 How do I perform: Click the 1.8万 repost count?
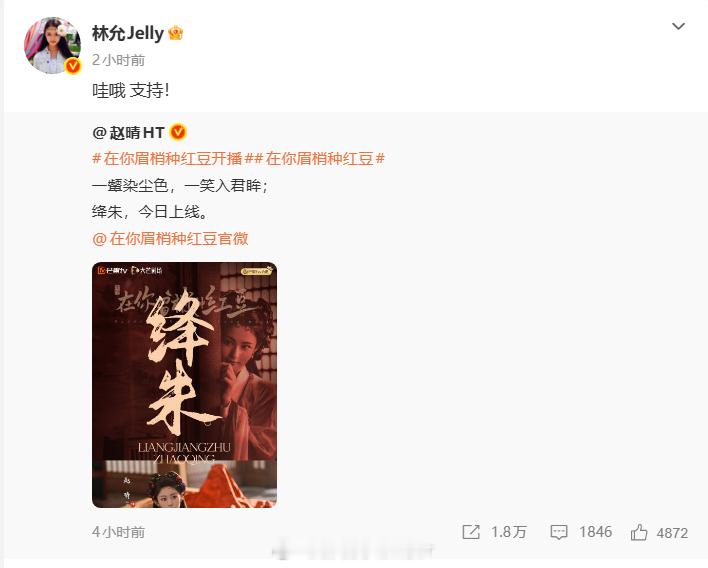coord(508,532)
